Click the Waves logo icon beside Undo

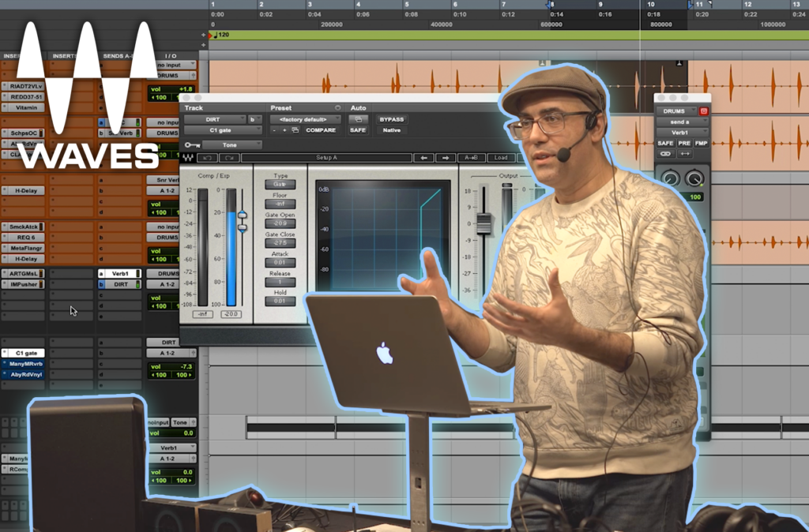click(x=188, y=158)
